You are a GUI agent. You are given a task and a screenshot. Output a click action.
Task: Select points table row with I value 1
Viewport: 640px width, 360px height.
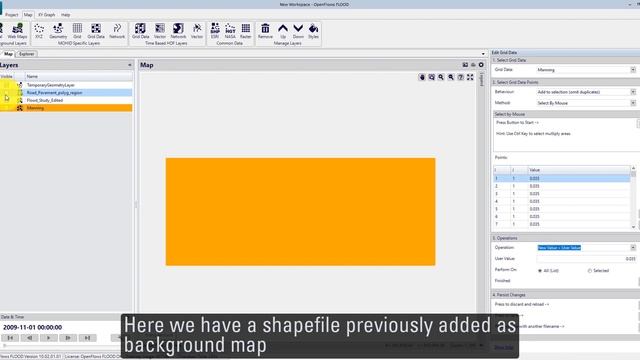pos(562,178)
